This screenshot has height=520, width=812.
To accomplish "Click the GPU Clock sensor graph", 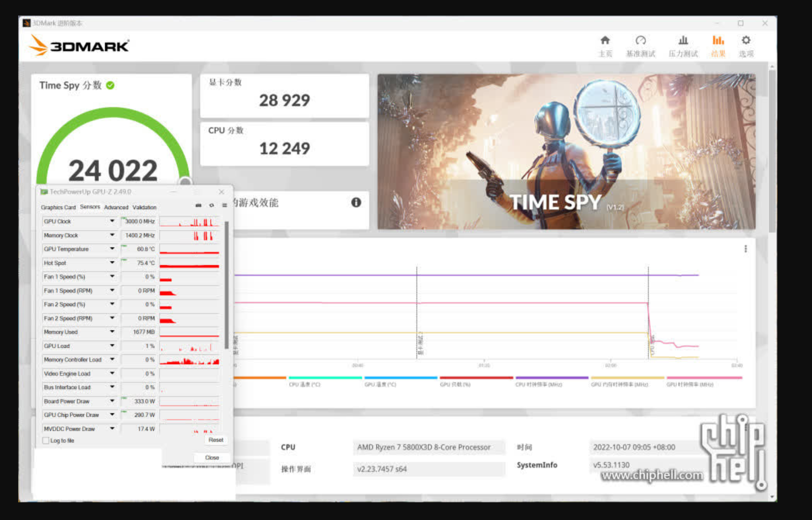I will [x=189, y=221].
